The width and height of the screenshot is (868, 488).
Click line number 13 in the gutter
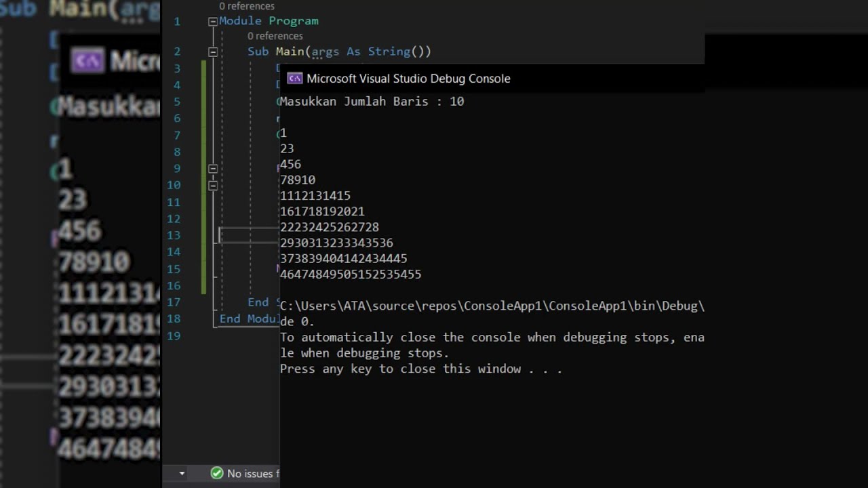pyautogui.click(x=174, y=235)
